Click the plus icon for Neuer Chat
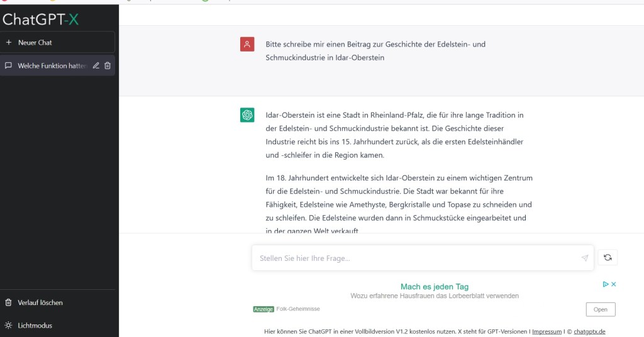Viewport: 644px width, 337px height. pyautogui.click(x=9, y=43)
